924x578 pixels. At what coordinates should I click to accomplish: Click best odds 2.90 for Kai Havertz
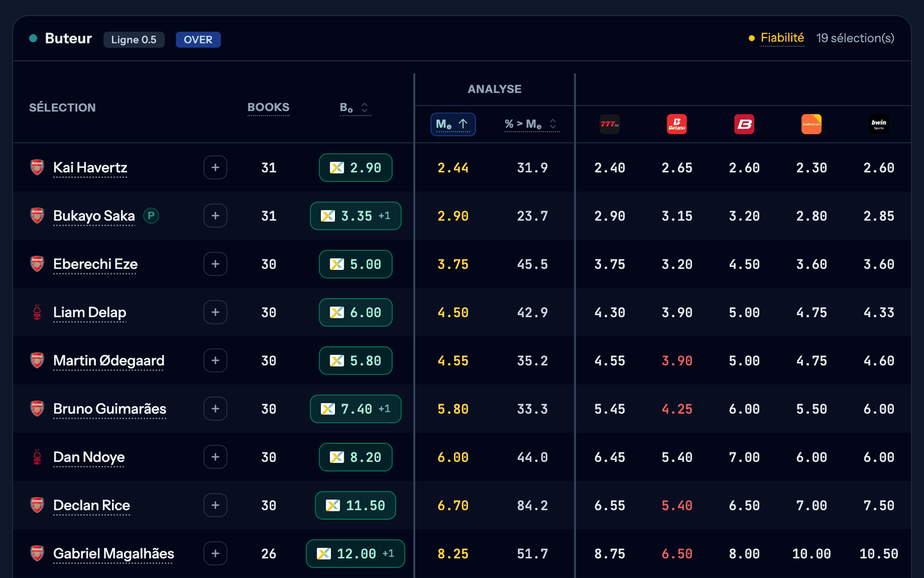pyautogui.click(x=356, y=168)
